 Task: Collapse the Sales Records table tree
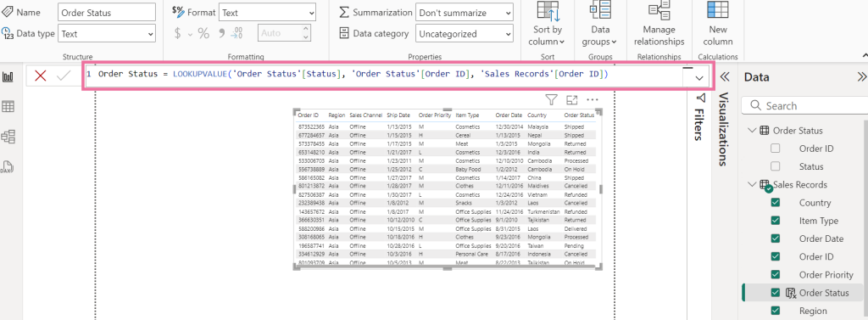click(x=751, y=185)
